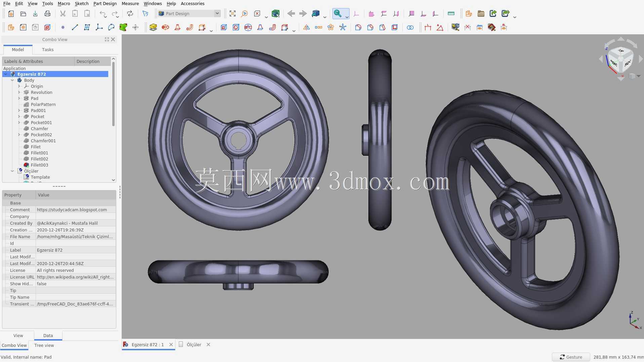This screenshot has height=362, width=644.
Task: Select the Chamfer tool icon
Action: point(370,27)
